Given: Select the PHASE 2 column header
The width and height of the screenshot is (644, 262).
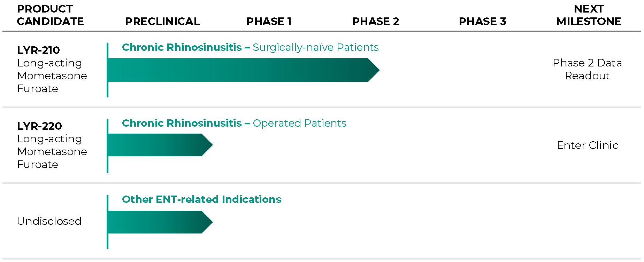Looking at the screenshot, I should click(376, 21).
